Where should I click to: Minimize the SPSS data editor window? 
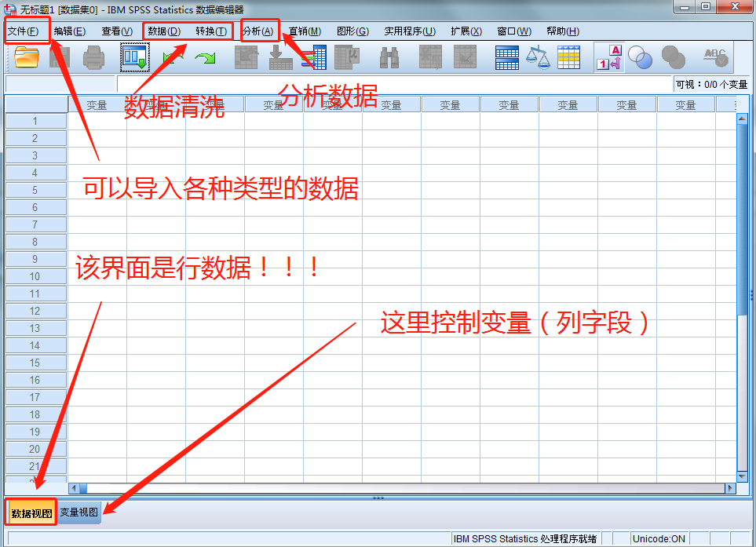(x=684, y=7)
